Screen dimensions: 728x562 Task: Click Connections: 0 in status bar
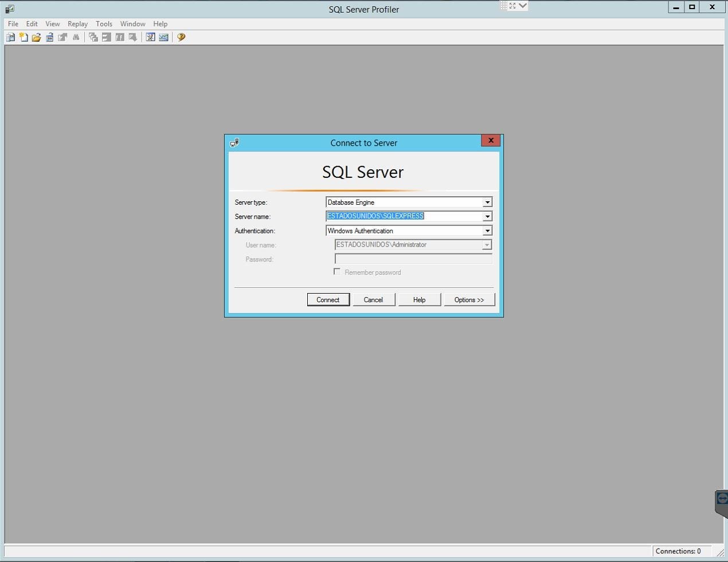(678, 551)
